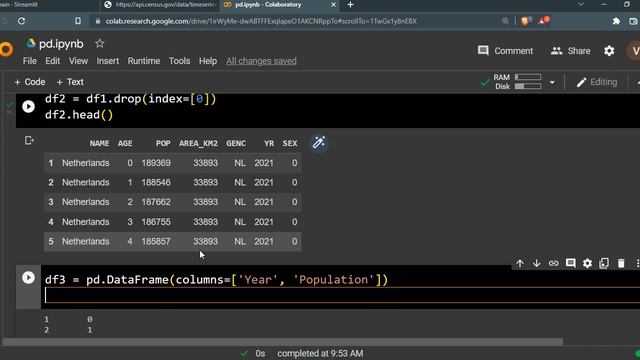Click the YR column header
Image resolution: width=640 pixels, height=360 pixels.
coord(269,143)
